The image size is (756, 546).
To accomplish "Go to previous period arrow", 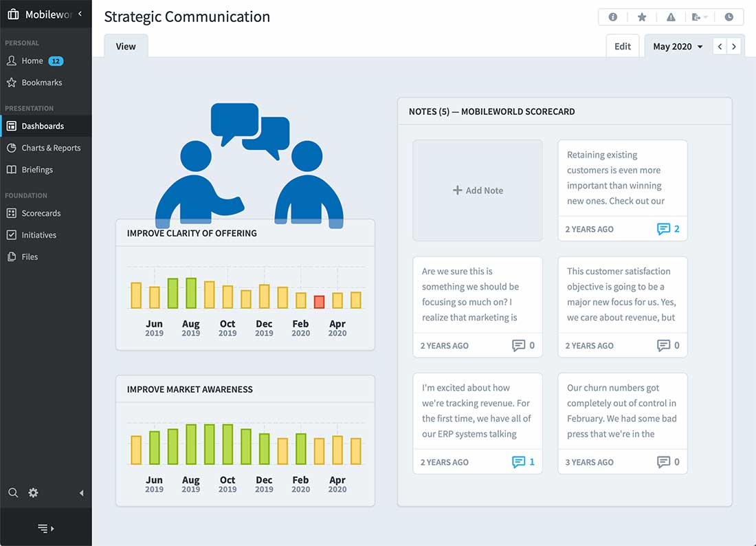I will [x=720, y=47].
